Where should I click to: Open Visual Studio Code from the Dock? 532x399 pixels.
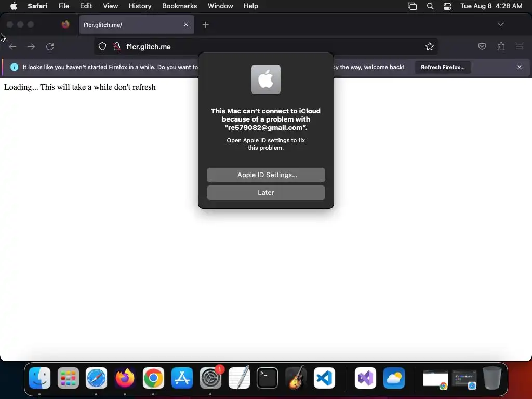(x=324, y=378)
